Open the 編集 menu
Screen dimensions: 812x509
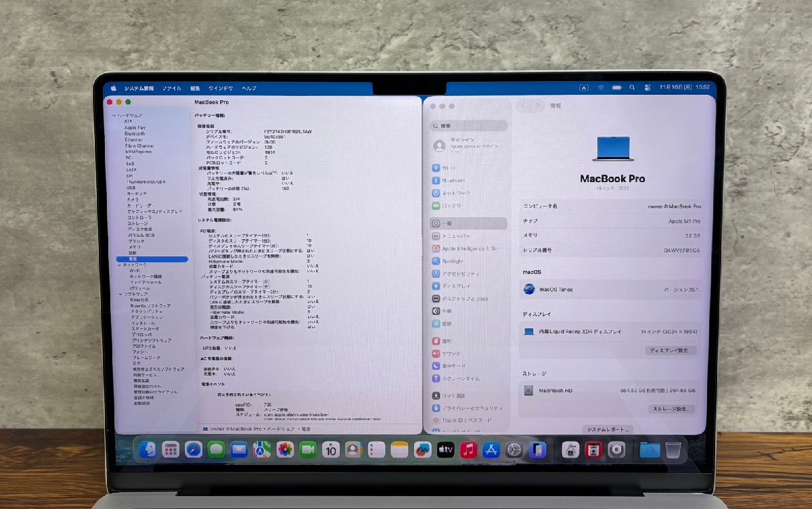(195, 88)
